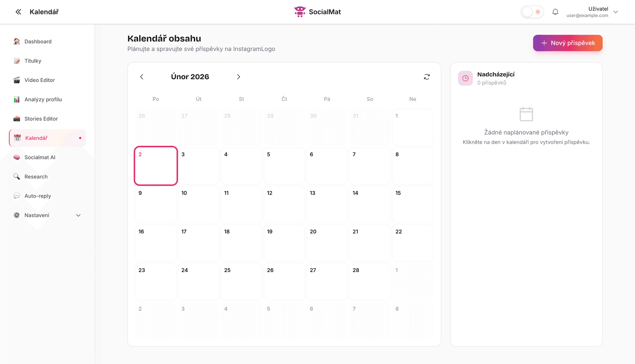Viewport: 635px width, 364px height.
Task: Click the Nový příspěvek button
Action: pos(568,43)
